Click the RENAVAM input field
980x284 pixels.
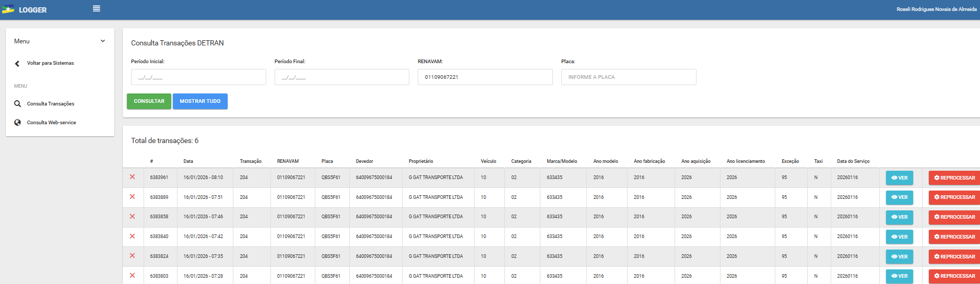[x=485, y=77]
